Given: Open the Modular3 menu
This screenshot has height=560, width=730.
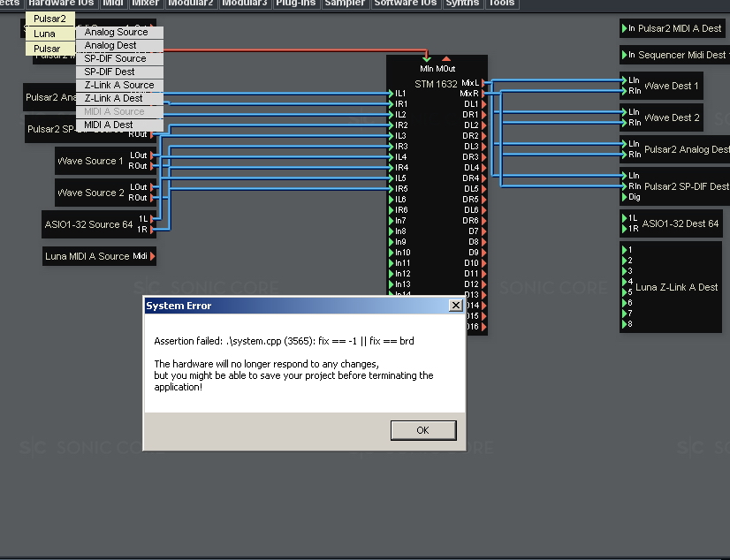Looking at the screenshot, I should (x=245, y=4).
